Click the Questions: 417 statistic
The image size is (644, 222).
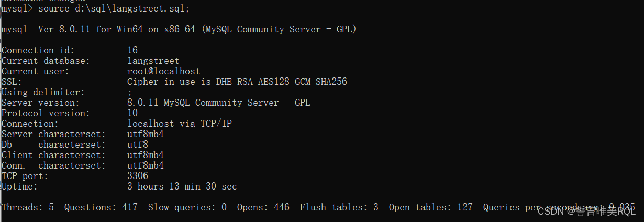point(101,207)
